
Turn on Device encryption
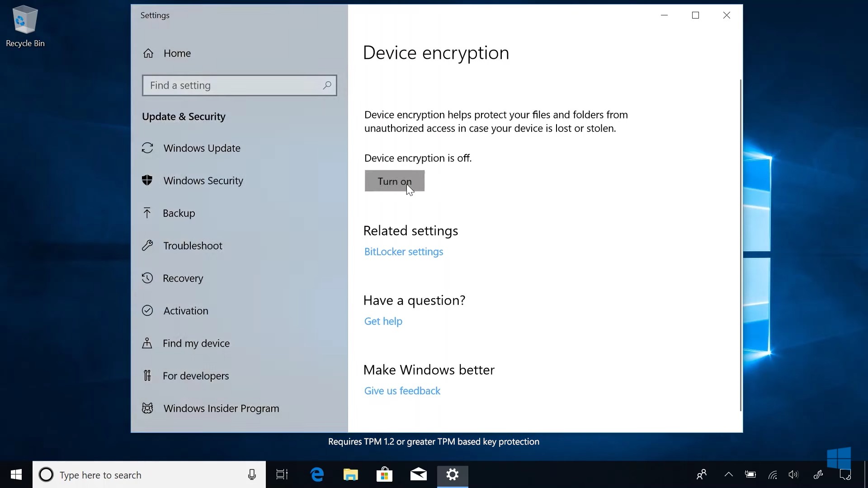394,181
